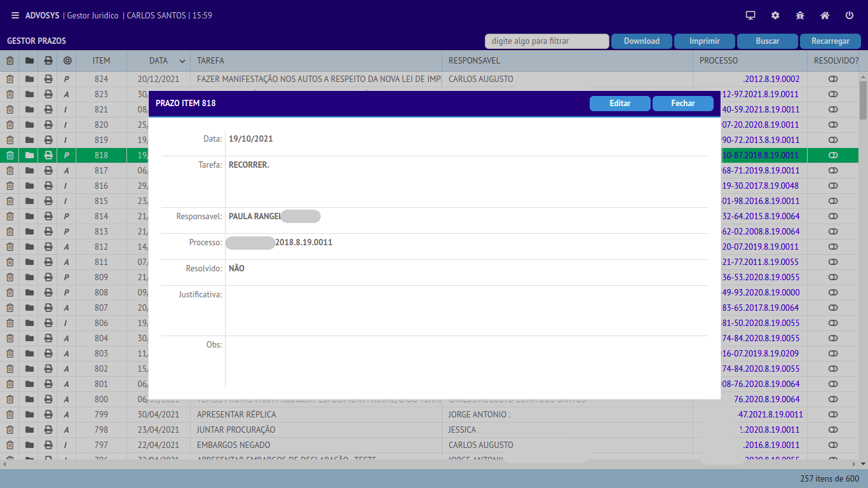Delete item 824 with trash icon
868x488 pixels.
click(10, 79)
